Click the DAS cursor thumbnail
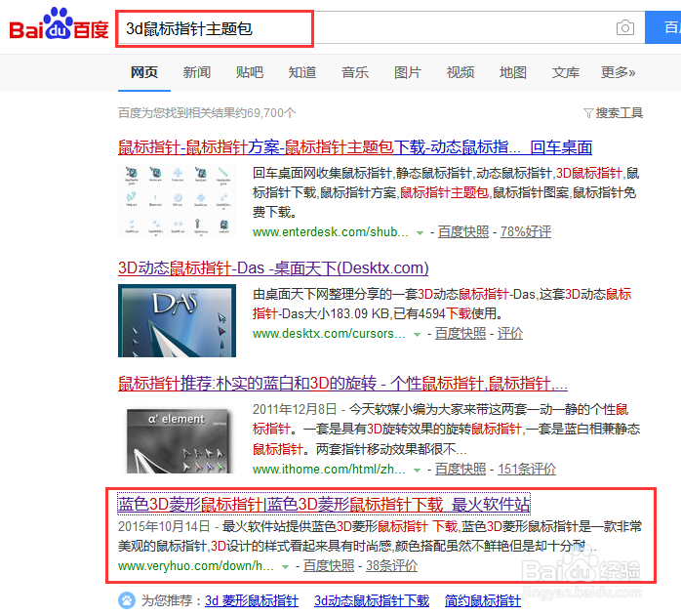The height and width of the screenshot is (616, 681). (177, 321)
